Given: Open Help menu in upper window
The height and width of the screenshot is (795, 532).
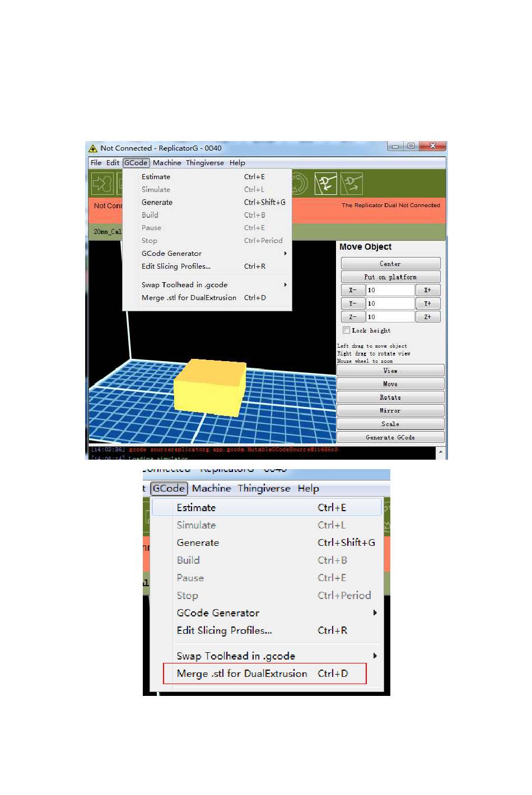Looking at the screenshot, I should coord(237,163).
